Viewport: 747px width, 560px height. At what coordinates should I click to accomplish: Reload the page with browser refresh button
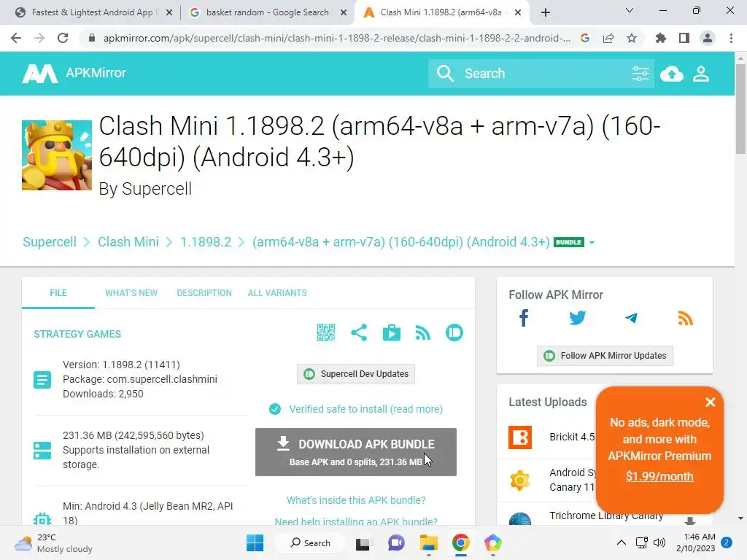pyautogui.click(x=63, y=38)
